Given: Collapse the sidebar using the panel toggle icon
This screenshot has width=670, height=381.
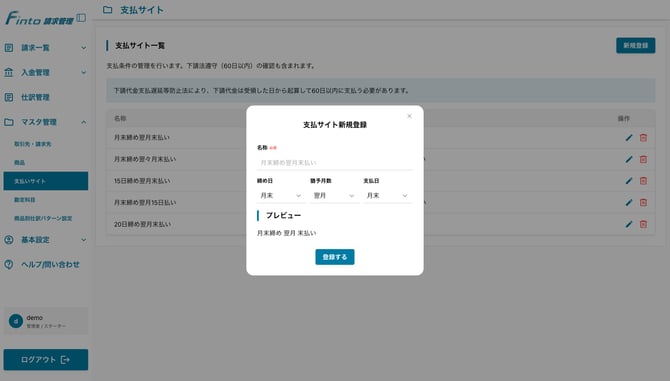Looking at the screenshot, I should [81, 18].
